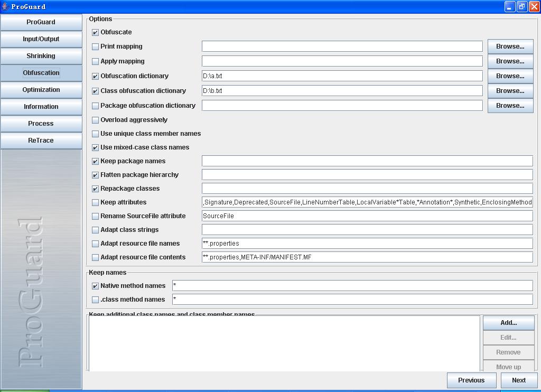Click the additional class names list area
The width and height of the screenshot is (541, 392).
tap(284, 344)
